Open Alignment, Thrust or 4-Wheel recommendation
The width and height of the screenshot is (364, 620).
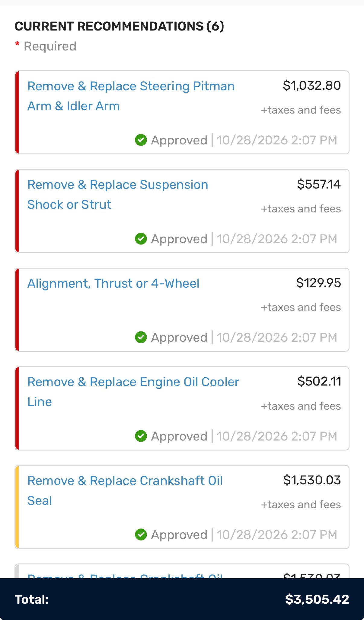pyautogui.click(x=113, y=283)
